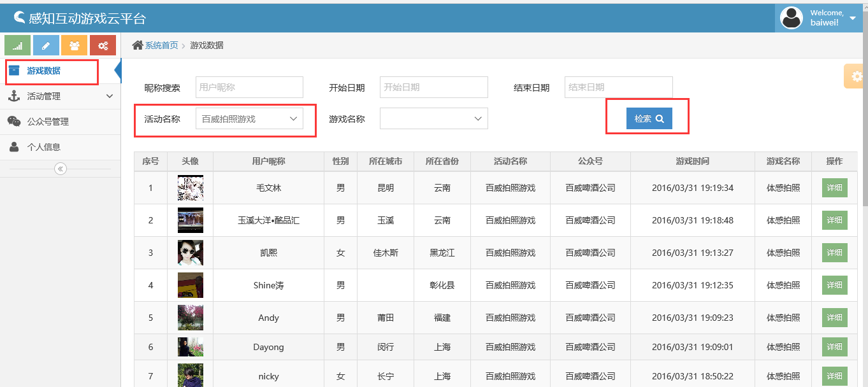Viewport: 868px width, 387px height.
Task: Open the 个人信息 sidebar menu item
Action: pyautogui.click(x=61, y=147)
